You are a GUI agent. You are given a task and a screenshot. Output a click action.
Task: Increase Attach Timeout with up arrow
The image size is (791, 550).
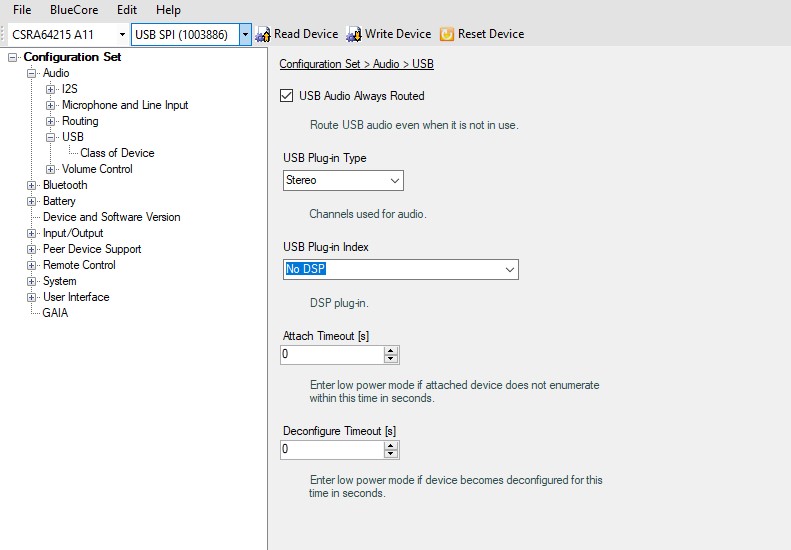391,350
